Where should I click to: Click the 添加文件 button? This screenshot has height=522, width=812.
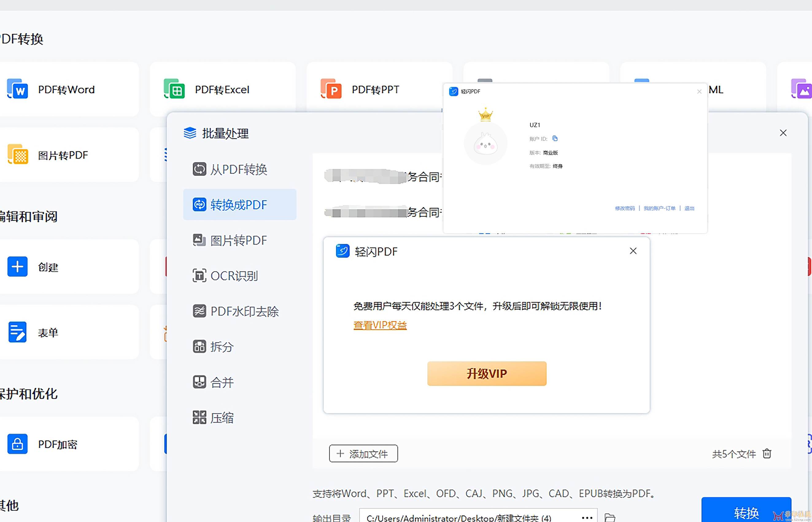(x=363, y=454)
